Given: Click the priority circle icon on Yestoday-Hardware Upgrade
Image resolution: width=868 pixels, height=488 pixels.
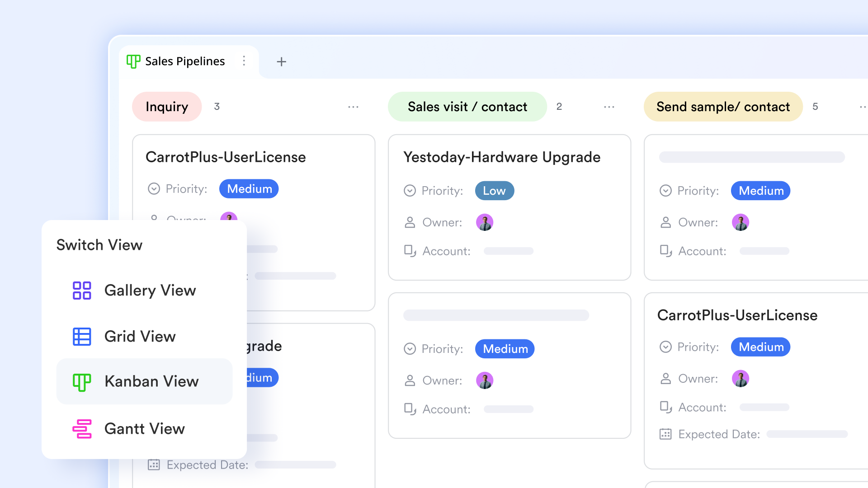Looking at the screenshot, I should click(x=410, y=190).
